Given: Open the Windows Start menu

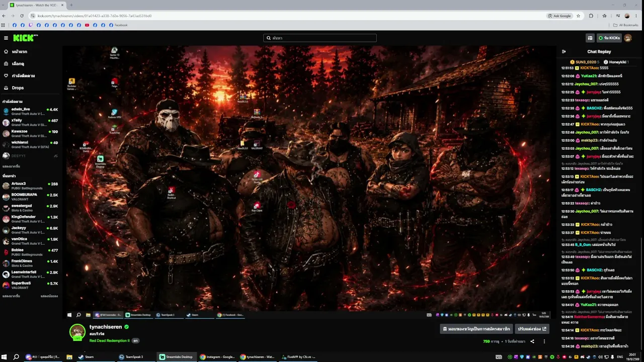Looking at the screenshot, I should 4,357.
